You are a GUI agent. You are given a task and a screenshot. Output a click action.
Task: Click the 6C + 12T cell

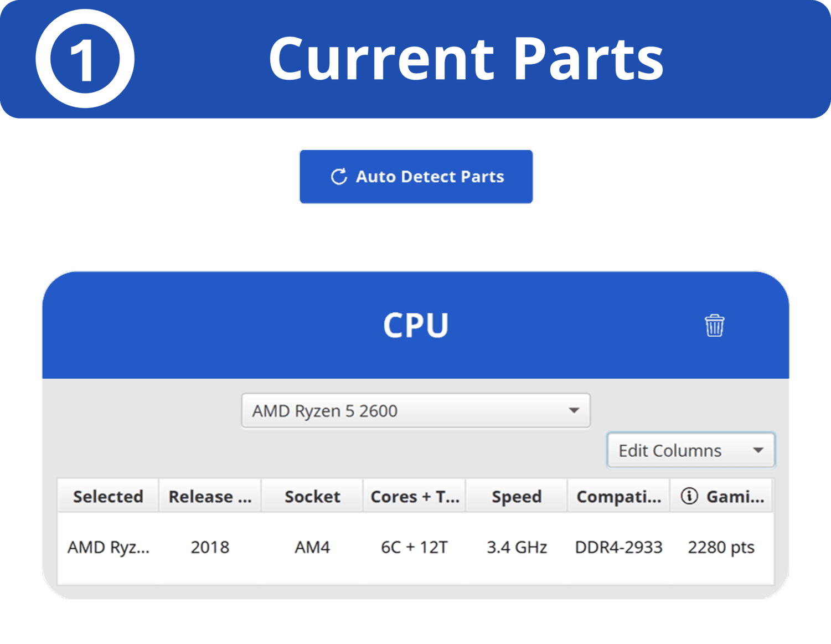414,547
